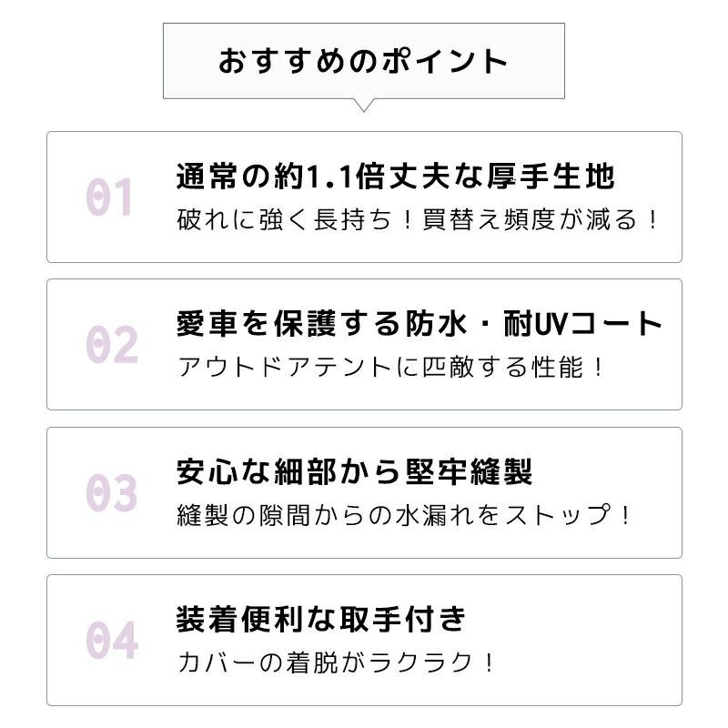728x728 pixels.
Task: Open the fourth feature card about handles
Action: pyautogui.click(x=364, y=641)
